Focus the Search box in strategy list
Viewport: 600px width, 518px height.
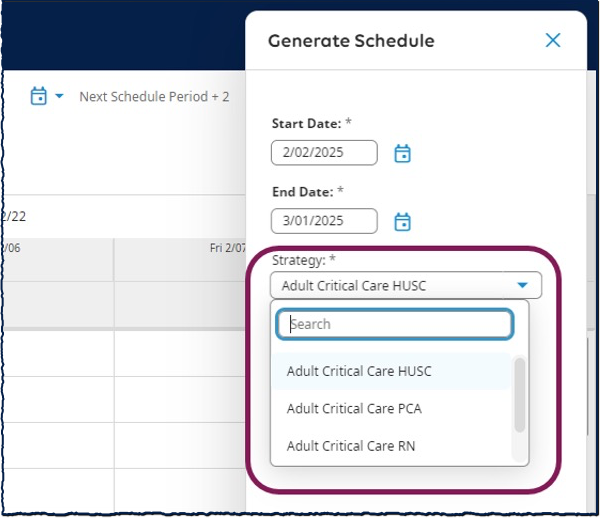tap(395, 324)
